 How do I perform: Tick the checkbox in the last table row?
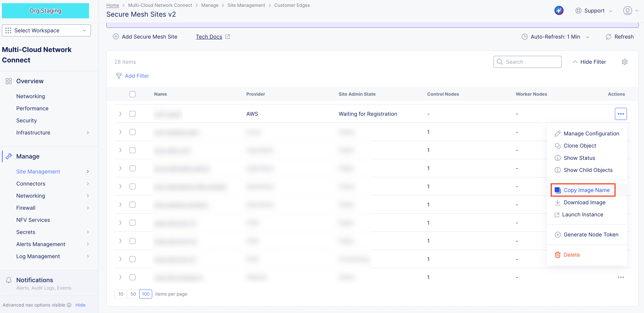(x=133, y=277)
